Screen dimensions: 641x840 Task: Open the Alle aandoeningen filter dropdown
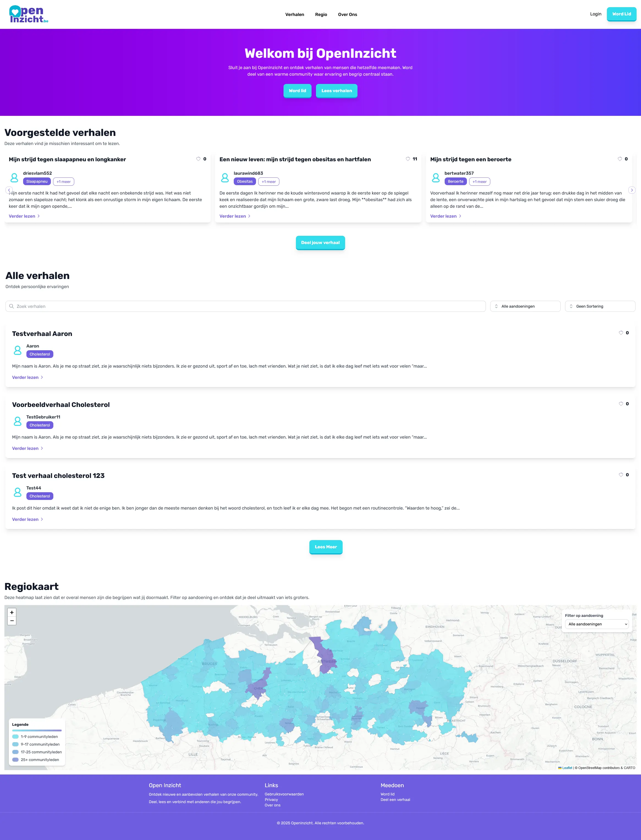pyautogui.click(x=526, y=306)
